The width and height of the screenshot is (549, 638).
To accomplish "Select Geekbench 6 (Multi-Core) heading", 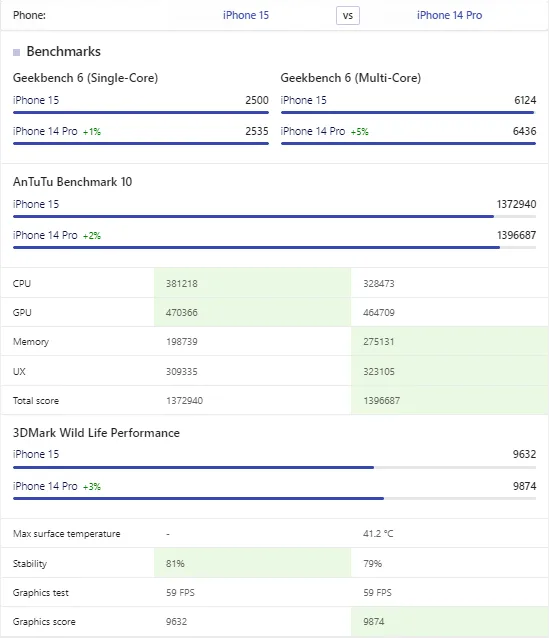I will tap(350, 78).
